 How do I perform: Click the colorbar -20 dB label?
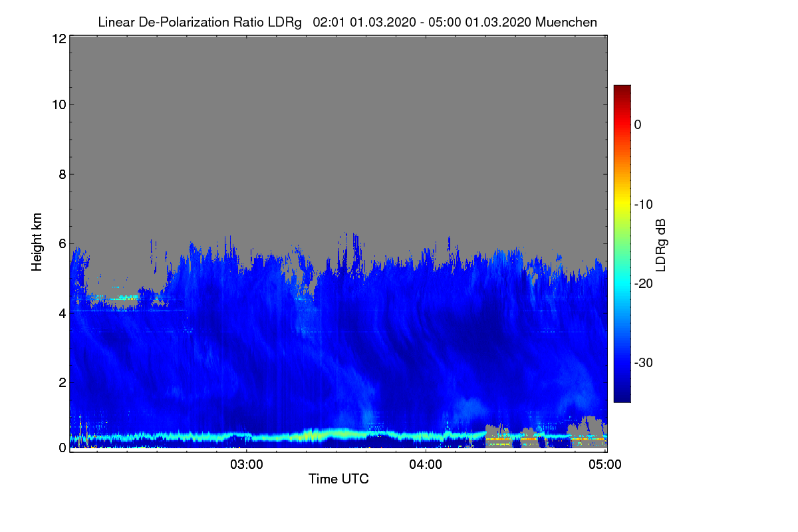[x=643, y=283]
